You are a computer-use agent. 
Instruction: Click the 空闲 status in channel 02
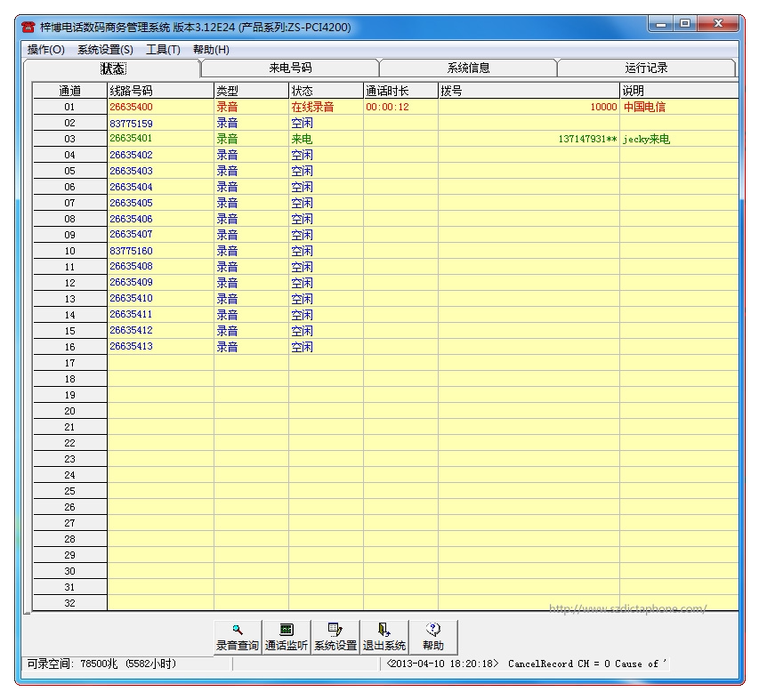(x=302, y=123)
